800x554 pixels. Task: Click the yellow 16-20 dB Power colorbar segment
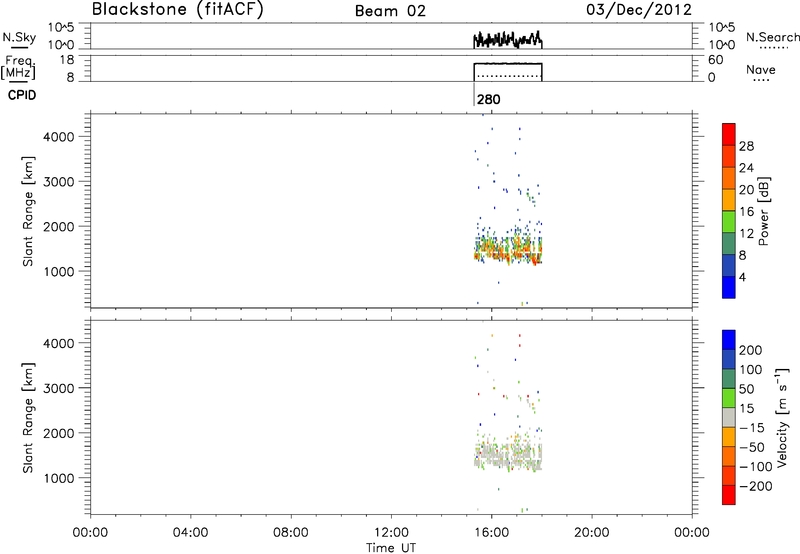click(729, 200)
